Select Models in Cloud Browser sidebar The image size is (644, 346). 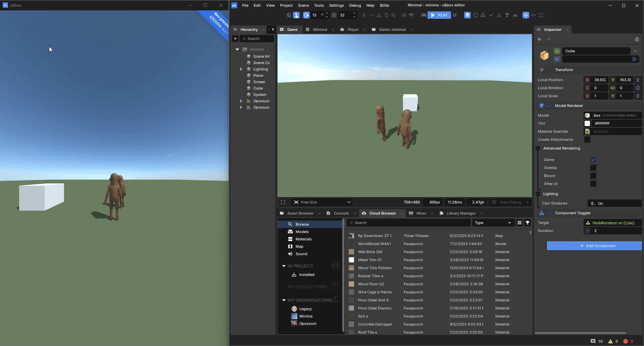(302, 232)
